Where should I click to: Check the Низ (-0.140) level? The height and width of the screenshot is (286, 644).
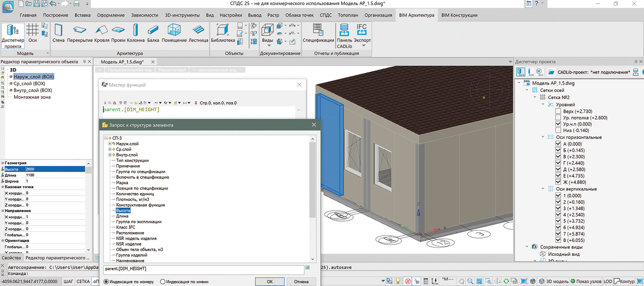coord(558,131)
